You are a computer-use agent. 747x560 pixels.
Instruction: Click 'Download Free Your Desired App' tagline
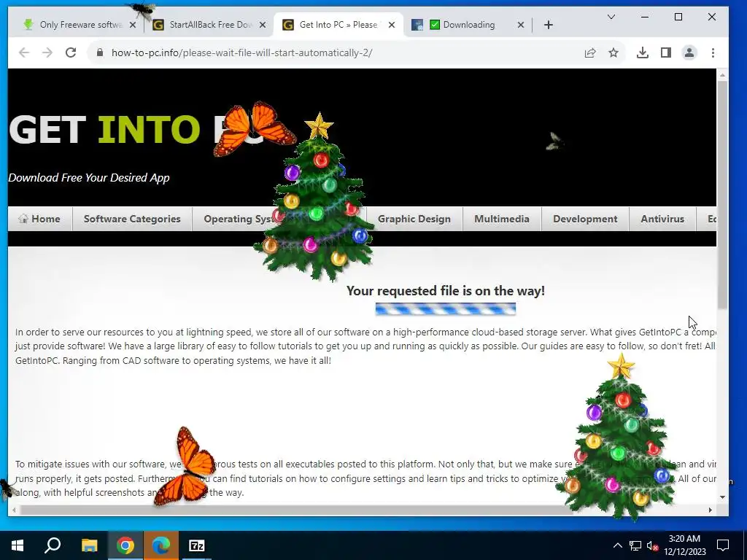[x=89, y=178]
